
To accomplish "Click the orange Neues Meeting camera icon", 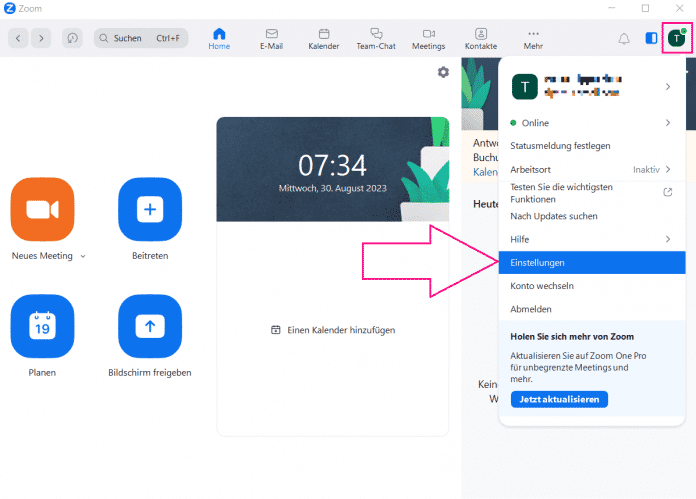I will click(42, 210).
